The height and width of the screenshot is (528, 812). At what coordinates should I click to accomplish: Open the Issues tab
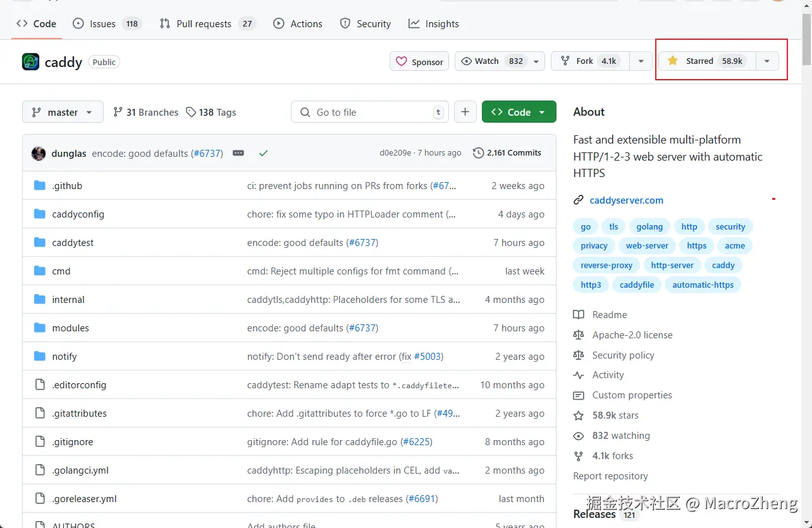click(x=106, y=23)
